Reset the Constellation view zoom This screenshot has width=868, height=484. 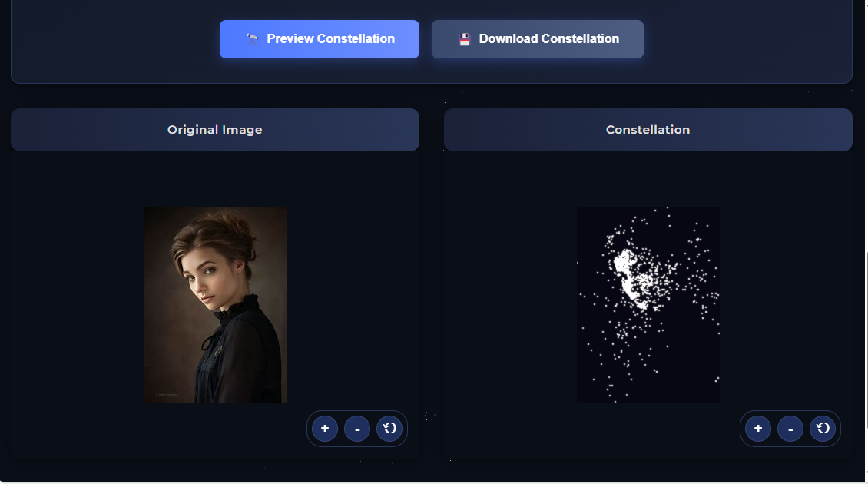(823, 429)
